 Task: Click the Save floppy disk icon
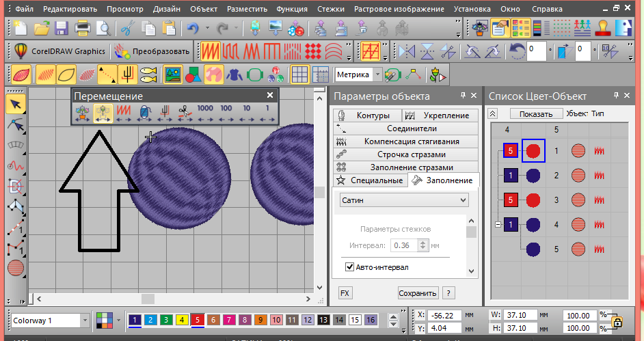(x=62, y=29)
